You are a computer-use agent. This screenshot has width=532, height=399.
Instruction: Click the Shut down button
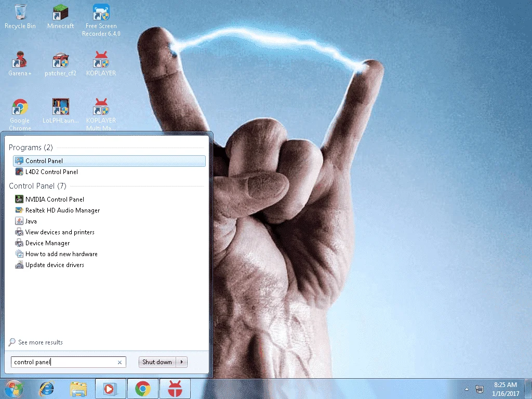(x=157, y=362)
